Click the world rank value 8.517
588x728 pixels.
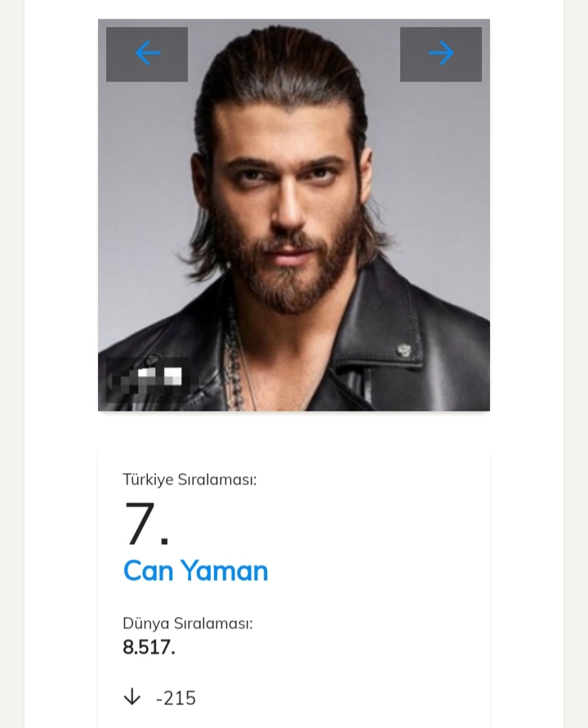[x=149, y=647]
